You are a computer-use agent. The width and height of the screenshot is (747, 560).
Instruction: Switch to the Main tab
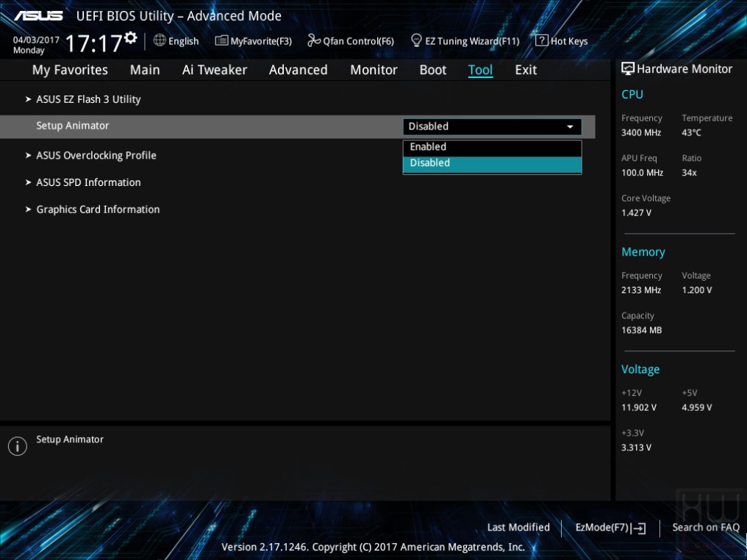click(145, 70)
